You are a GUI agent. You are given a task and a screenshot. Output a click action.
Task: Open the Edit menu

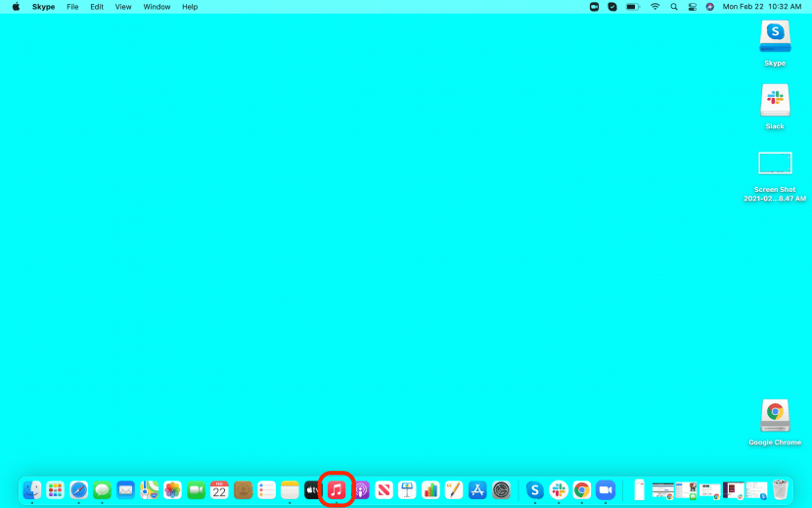click(x=97, y=7)
